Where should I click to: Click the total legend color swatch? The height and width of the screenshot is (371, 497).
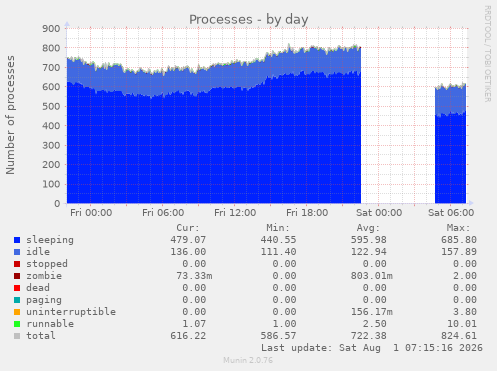[x=17, y=336]
